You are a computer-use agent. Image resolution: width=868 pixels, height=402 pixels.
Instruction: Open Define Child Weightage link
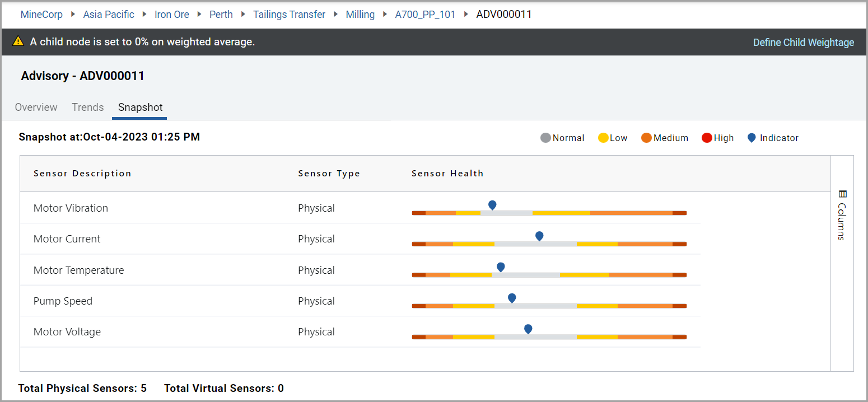click(x=803, y=43)
